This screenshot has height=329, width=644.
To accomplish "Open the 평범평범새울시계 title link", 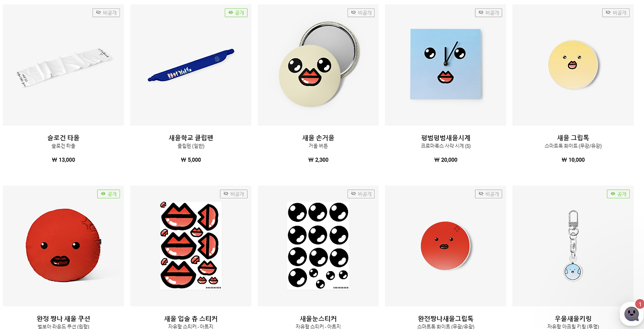I will pos(446,138).
